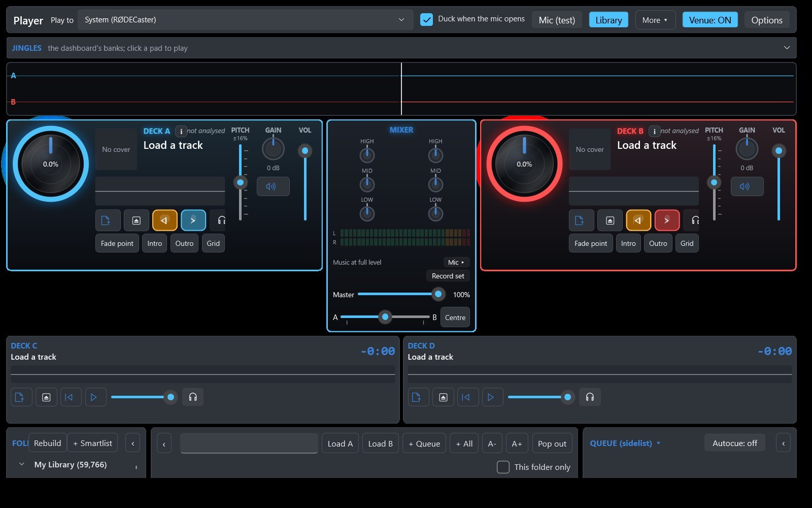Play Deck C

click(x=95, y=397)
